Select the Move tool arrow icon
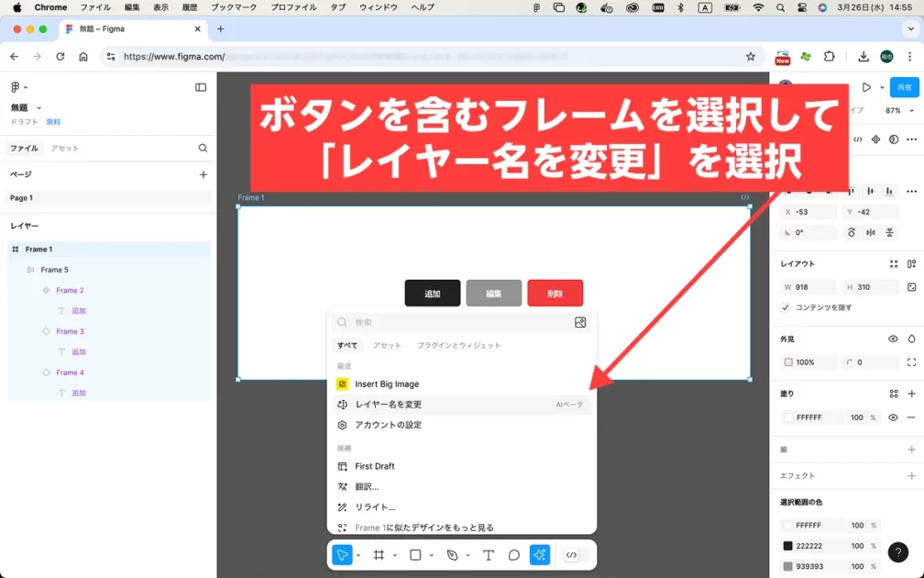 click(x=342, y=555)
